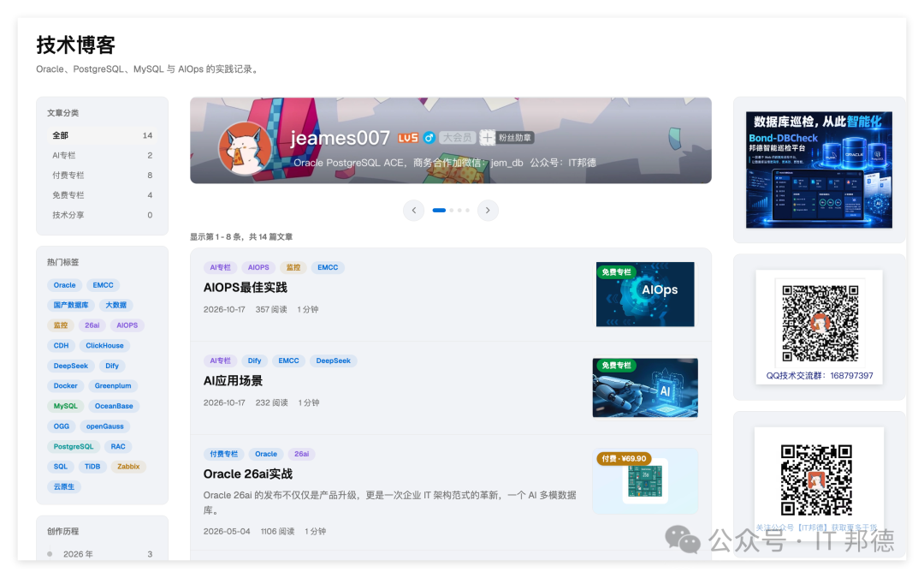The height and width of the screenshot is (578, 924).
Task: Select the 国产数据库 hot tag
Action: coord(71,305)
